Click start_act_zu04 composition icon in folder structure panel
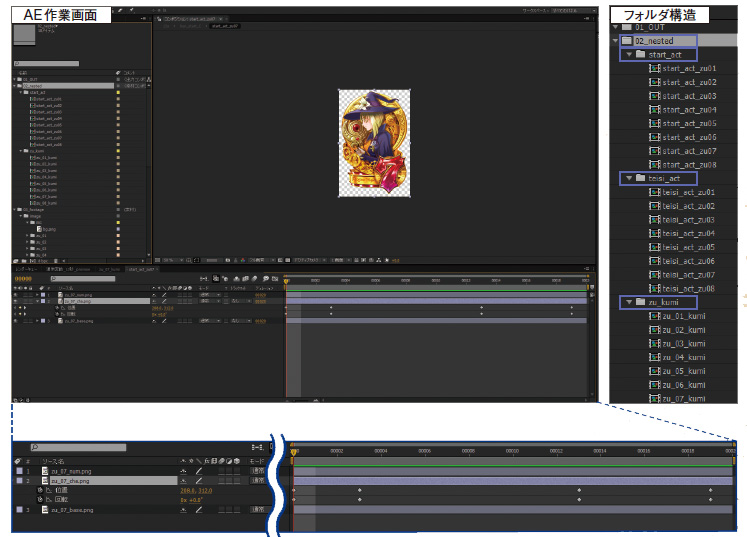 click(x=655, y=110)
